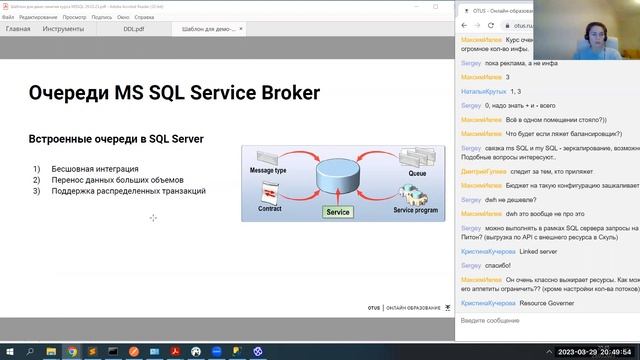Click username НатальяКрутых in chat
This screenshot has width=640, height=360.
pos(483,91)
